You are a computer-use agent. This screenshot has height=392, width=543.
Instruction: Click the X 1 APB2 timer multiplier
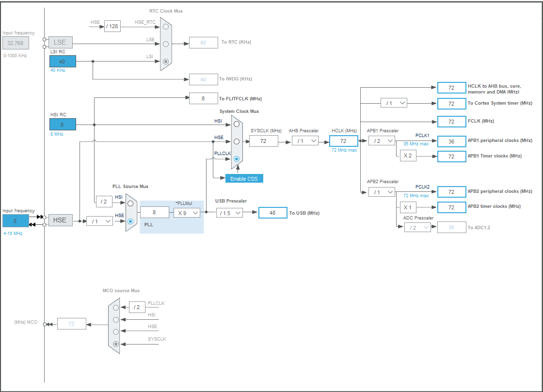click(408, 207)
